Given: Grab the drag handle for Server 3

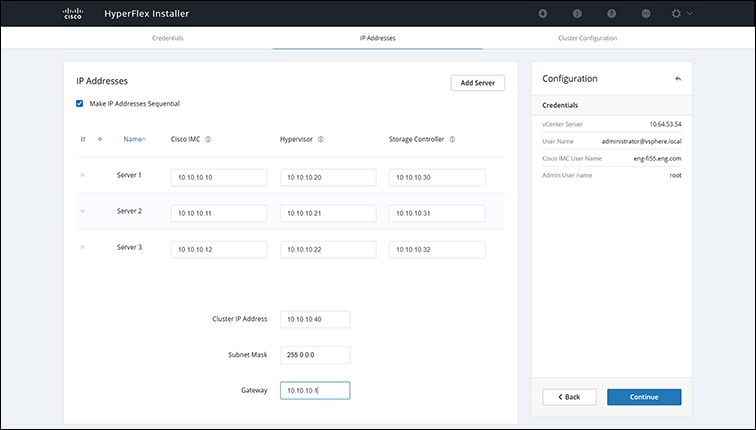Looking at the screenshot, I should (x=82, y=247).
